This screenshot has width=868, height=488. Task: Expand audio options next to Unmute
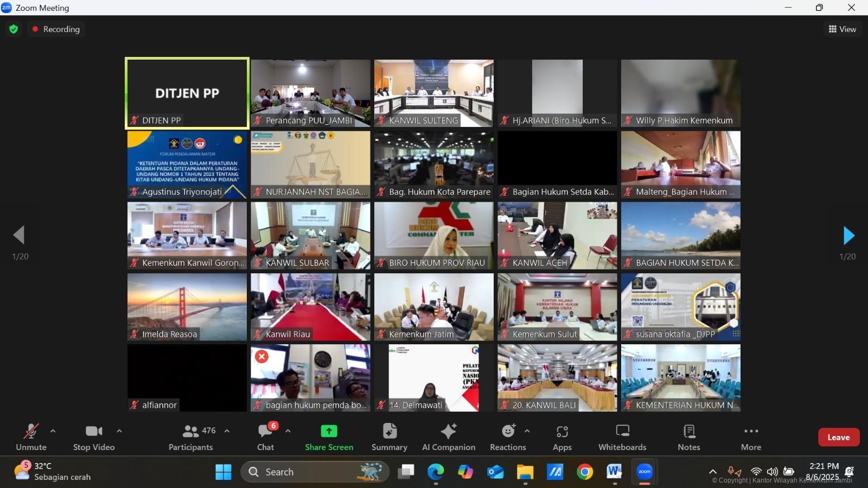[53, 431]
